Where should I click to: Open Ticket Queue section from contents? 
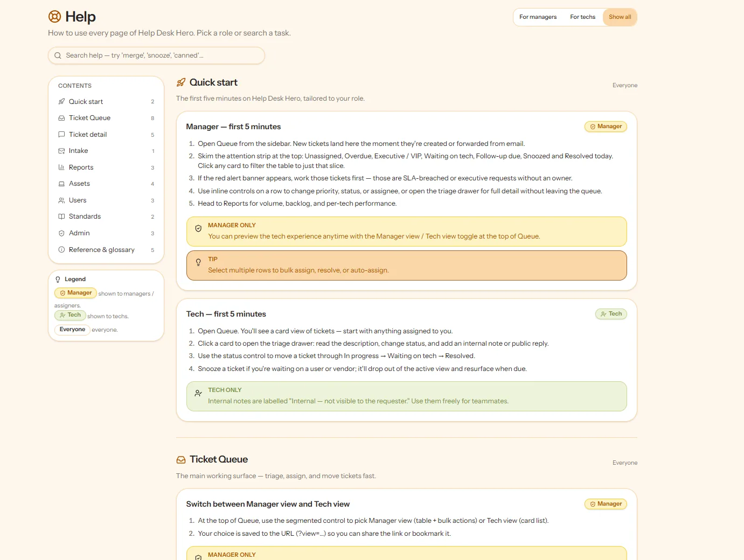(106, 118)
